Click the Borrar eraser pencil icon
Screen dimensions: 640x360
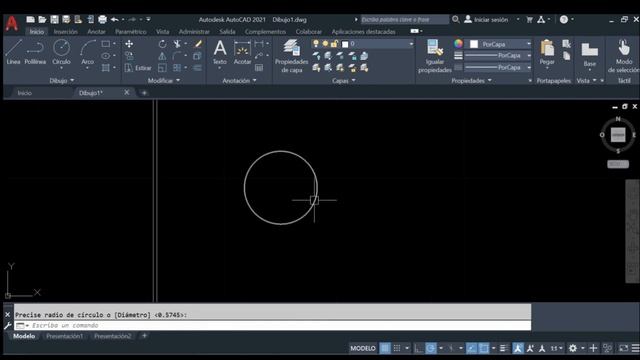pyautogui.click(x=198, y=44)
